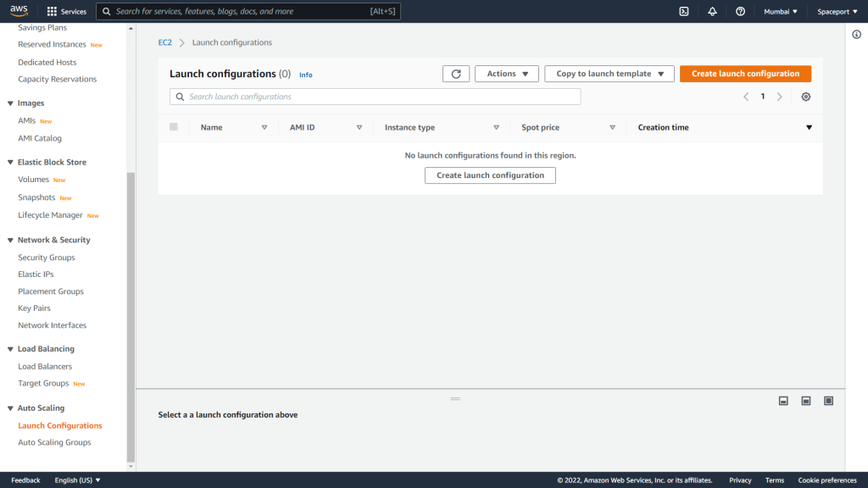Go to Security Groups
This screenshot has height=488, width=868.
tap(47, 258)
